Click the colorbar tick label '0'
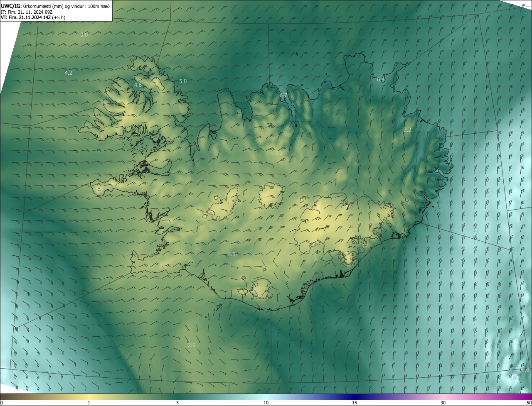This screenshot has width=532, height=406. [2, 403]
